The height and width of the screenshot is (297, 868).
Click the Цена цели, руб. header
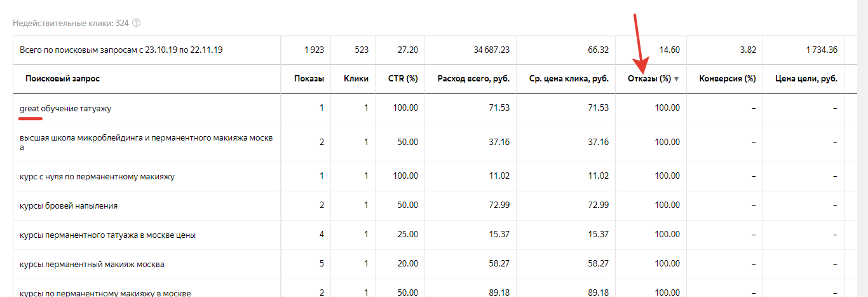coord(806,79)
